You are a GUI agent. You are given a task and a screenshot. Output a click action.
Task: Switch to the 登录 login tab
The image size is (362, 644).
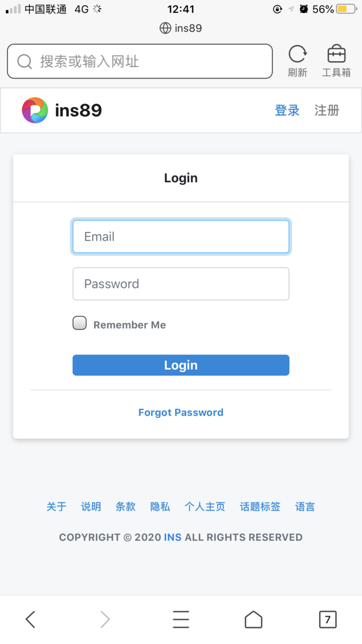(x=287, y=111)
